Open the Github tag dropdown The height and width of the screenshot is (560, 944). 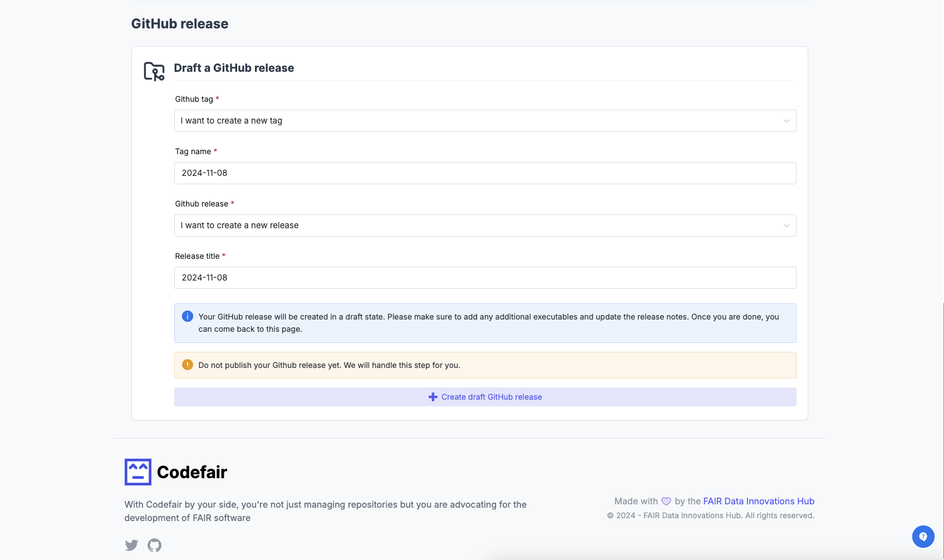click(x=485, y=121)
